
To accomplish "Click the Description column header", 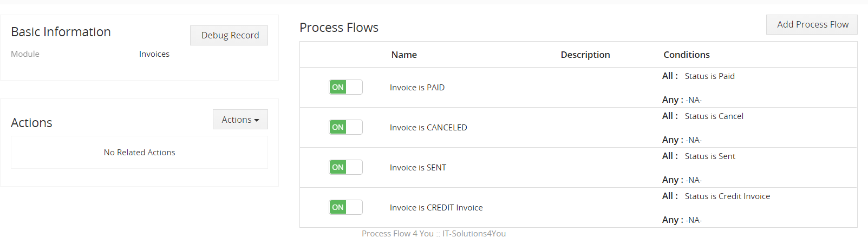I will coord(585,55).
